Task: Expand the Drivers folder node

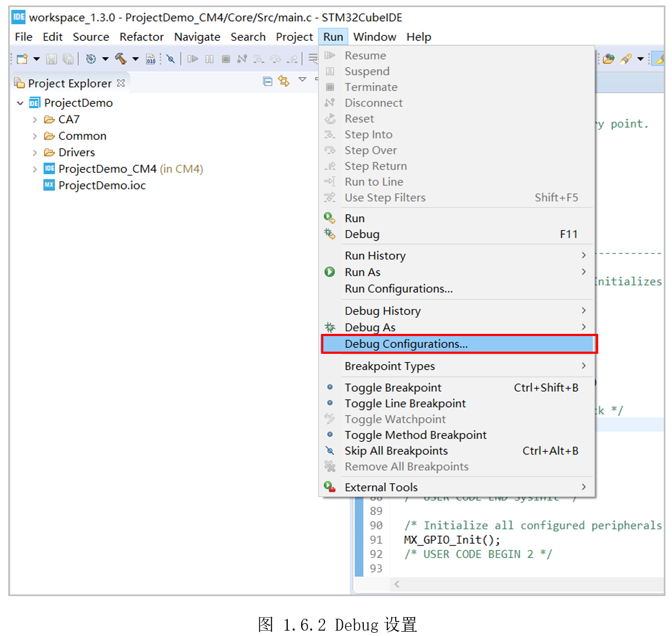Action: [34, 152]
